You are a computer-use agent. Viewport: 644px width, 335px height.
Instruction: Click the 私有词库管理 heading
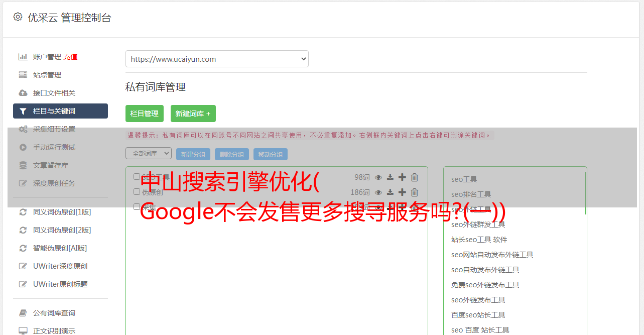tap(156, 87)
